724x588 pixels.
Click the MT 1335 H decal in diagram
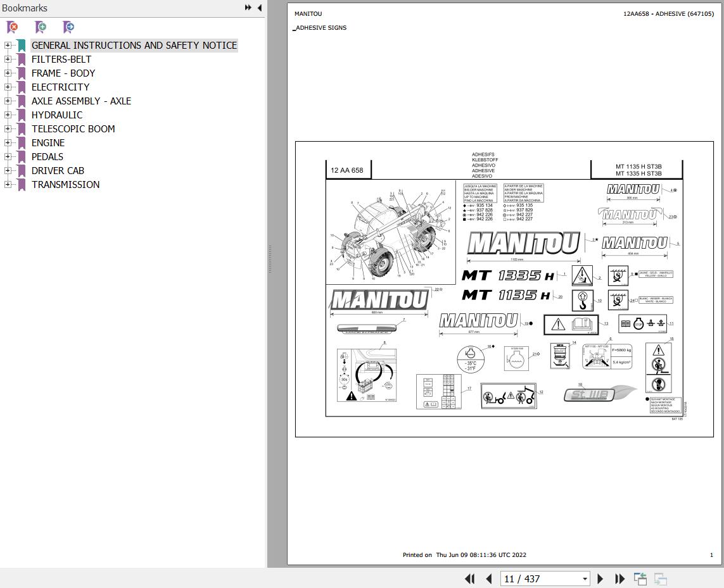[507, 275]
